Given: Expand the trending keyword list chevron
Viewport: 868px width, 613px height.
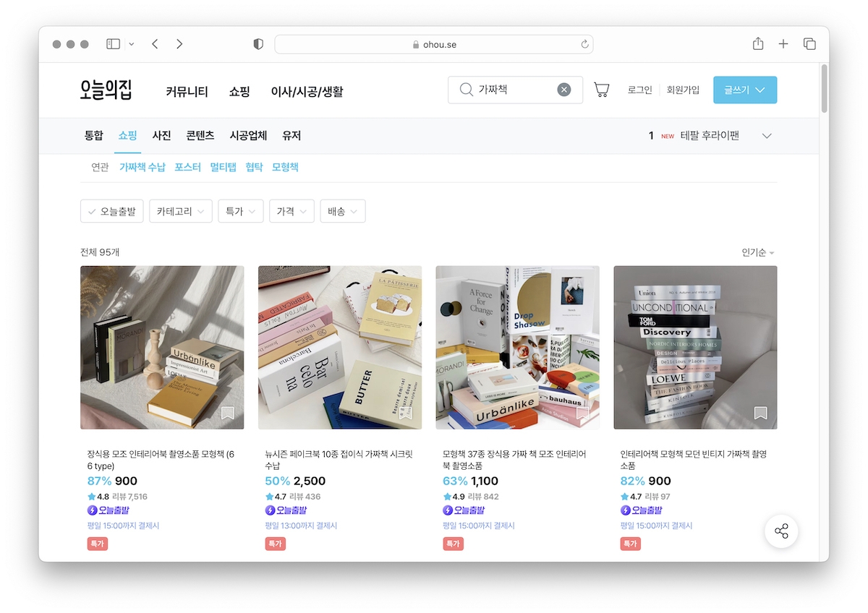Looking at the screenshot, I should pos(767,136).
